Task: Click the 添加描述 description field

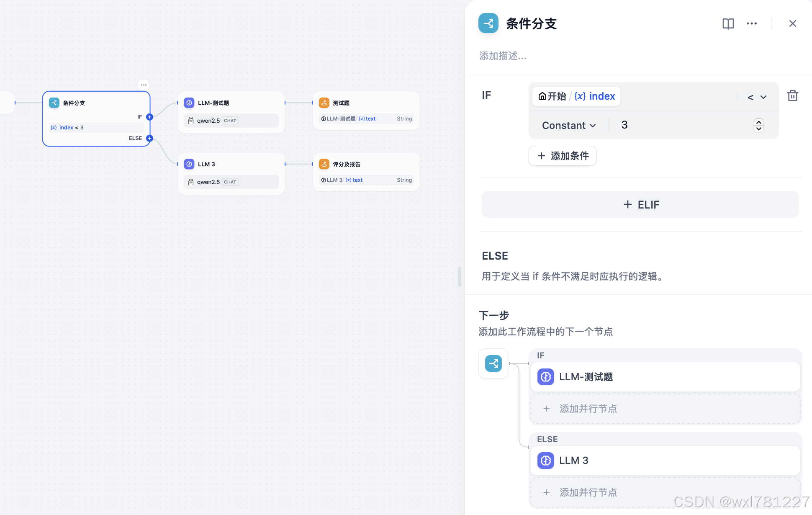Action: (x=503, y=56)
